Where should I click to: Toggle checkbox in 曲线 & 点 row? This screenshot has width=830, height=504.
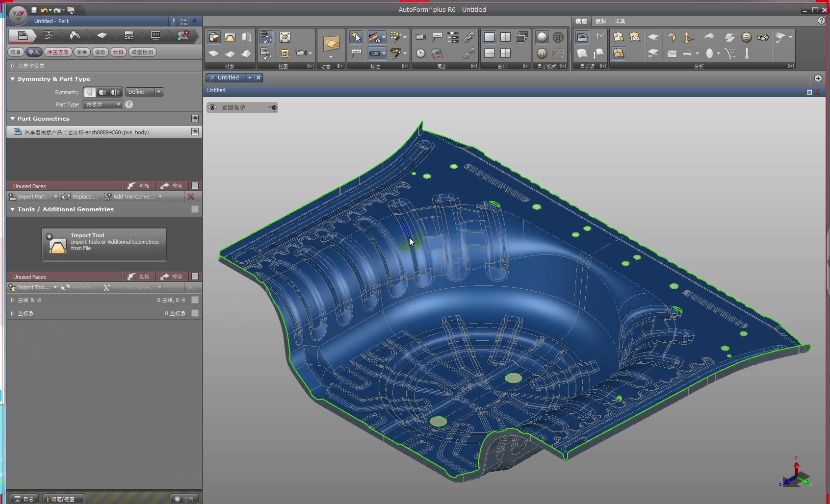point(195,300)
